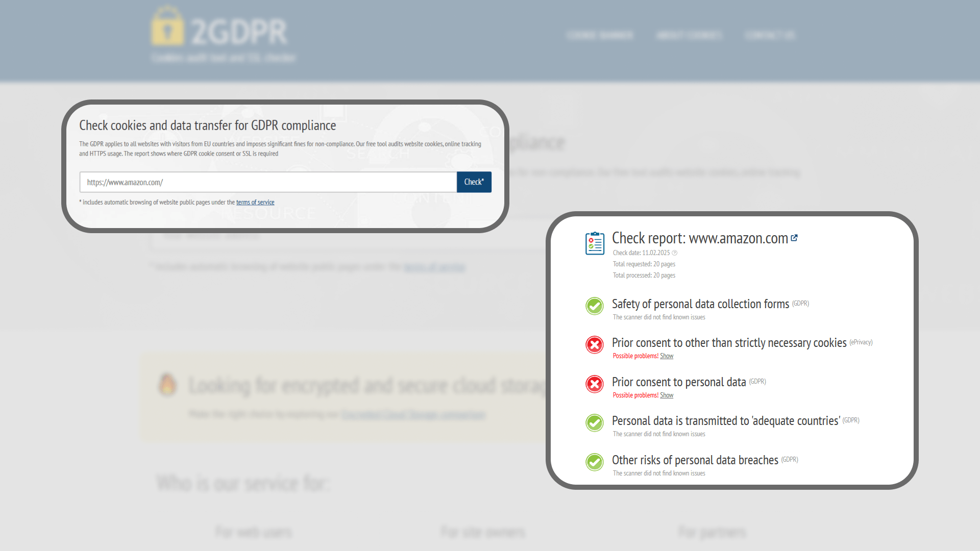Click green checkmark for adequate countries

tap(595, 423)
